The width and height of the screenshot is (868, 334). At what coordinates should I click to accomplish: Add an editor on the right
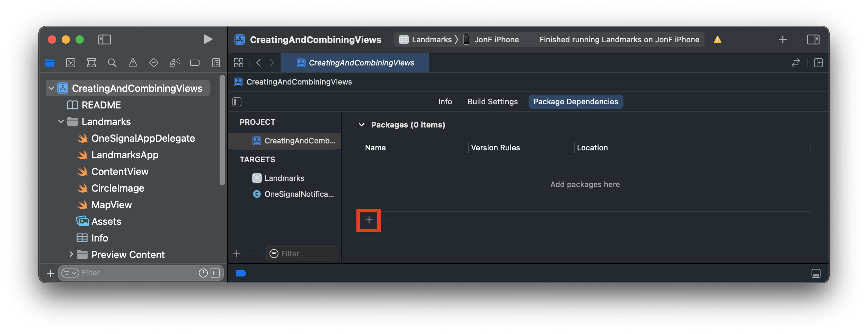[818, 63]
